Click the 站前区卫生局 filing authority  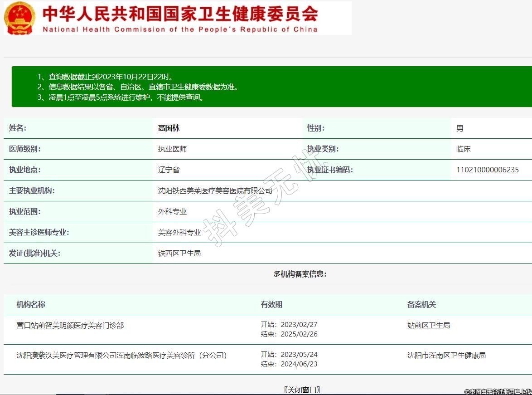pyautogui.click(x=429, y=326)
